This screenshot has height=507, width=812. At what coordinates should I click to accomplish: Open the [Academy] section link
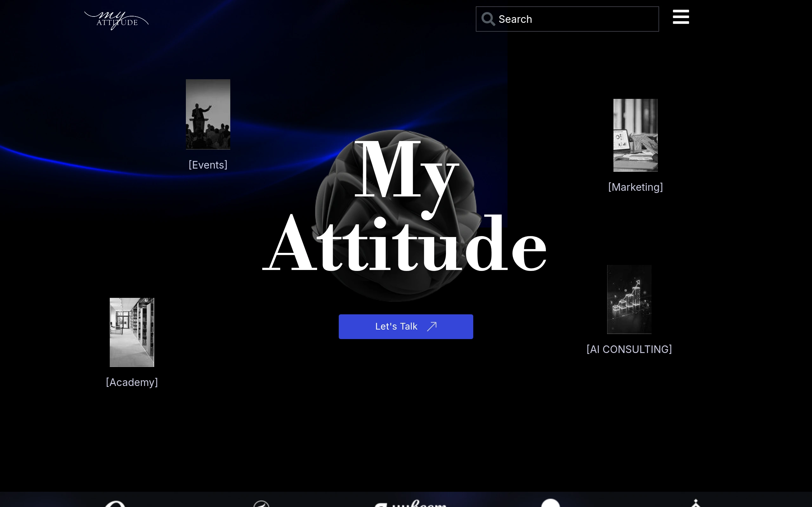(x=132, y=382)
